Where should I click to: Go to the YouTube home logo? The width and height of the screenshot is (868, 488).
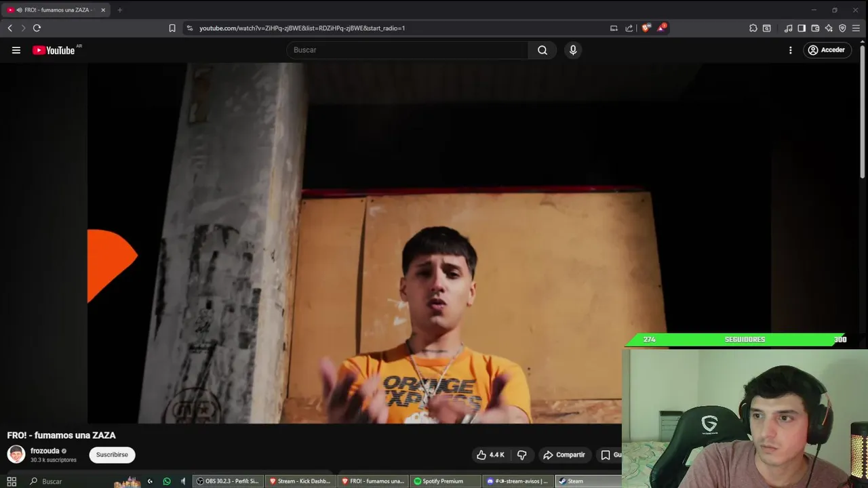[54, 50]
